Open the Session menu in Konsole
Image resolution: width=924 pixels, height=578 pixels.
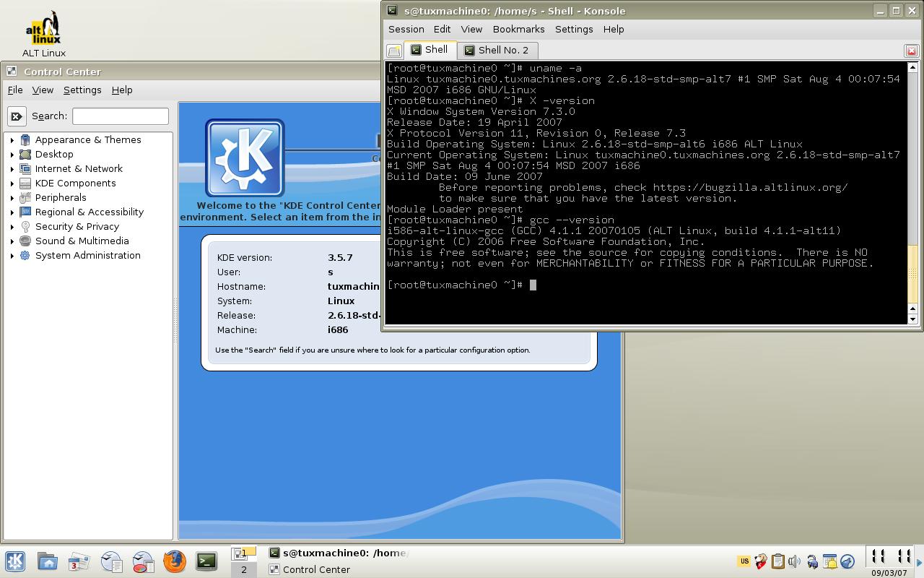[406, 30]
